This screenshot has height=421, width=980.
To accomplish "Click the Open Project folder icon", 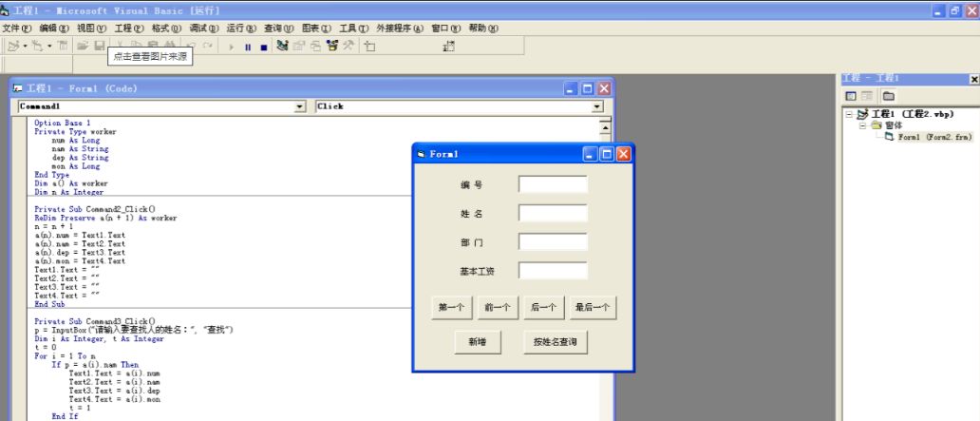I will point(84,46).
